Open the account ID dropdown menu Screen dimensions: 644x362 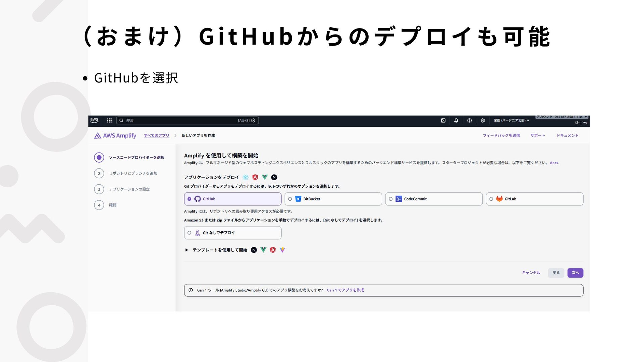pos(562,117)
